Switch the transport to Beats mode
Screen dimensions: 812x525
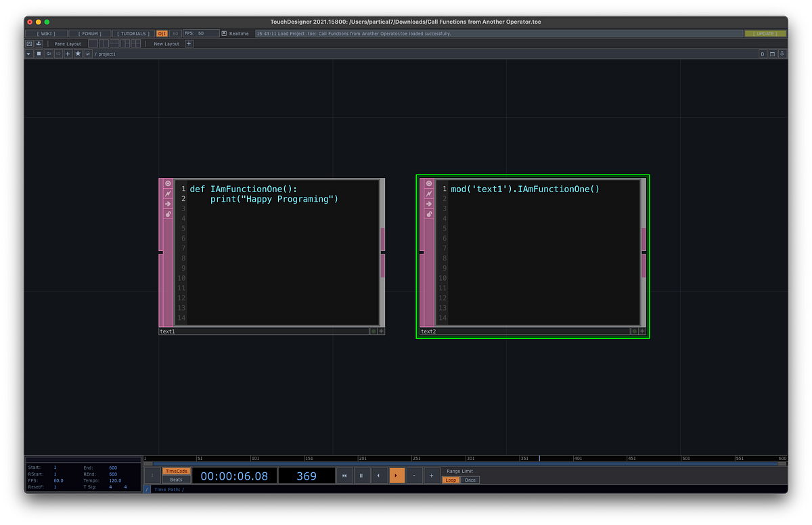[x=176, y=480]
